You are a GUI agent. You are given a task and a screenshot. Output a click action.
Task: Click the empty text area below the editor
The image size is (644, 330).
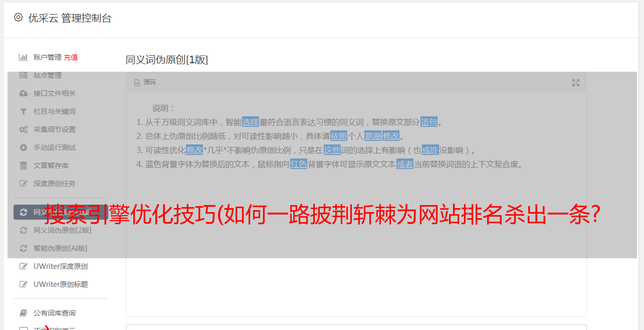coord(356,327)
